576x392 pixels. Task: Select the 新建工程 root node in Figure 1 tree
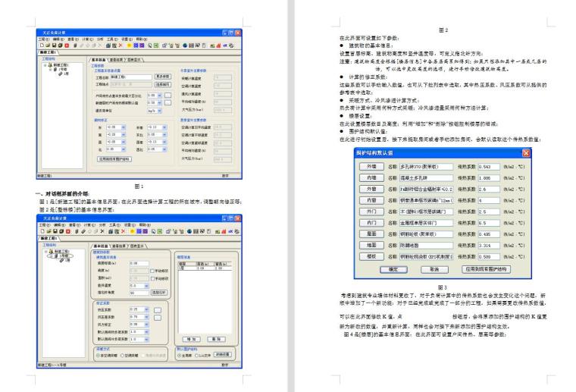point(58,65)
